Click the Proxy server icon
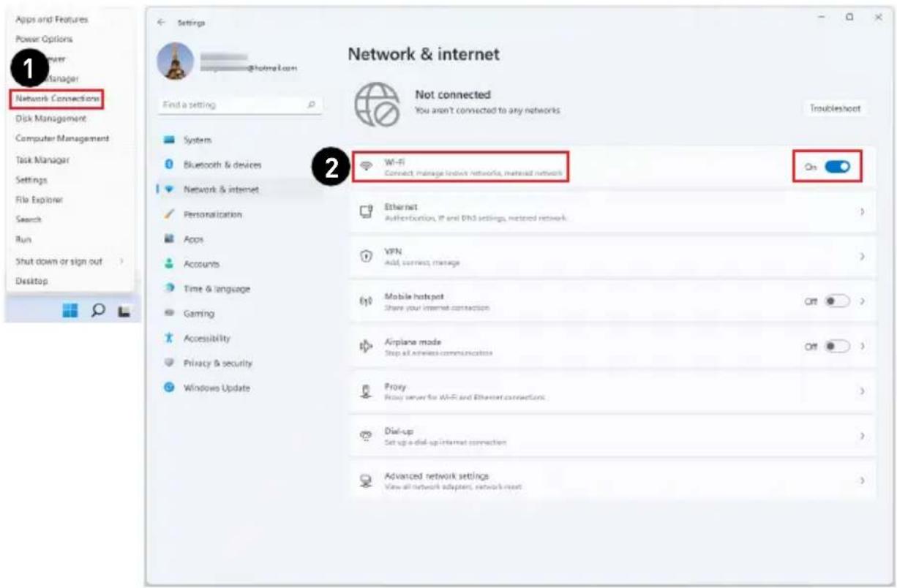 367,391
